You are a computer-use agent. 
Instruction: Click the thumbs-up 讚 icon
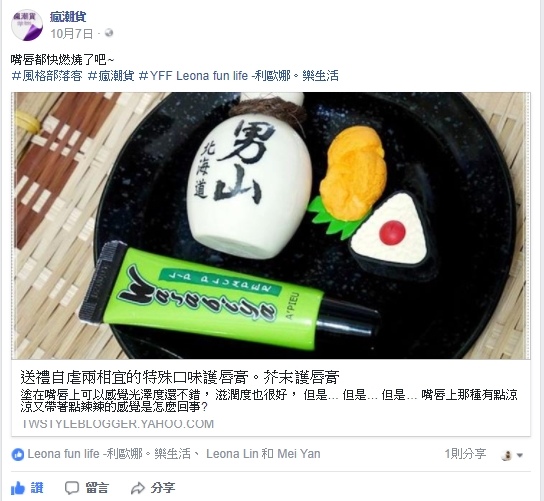coord(18,488)
